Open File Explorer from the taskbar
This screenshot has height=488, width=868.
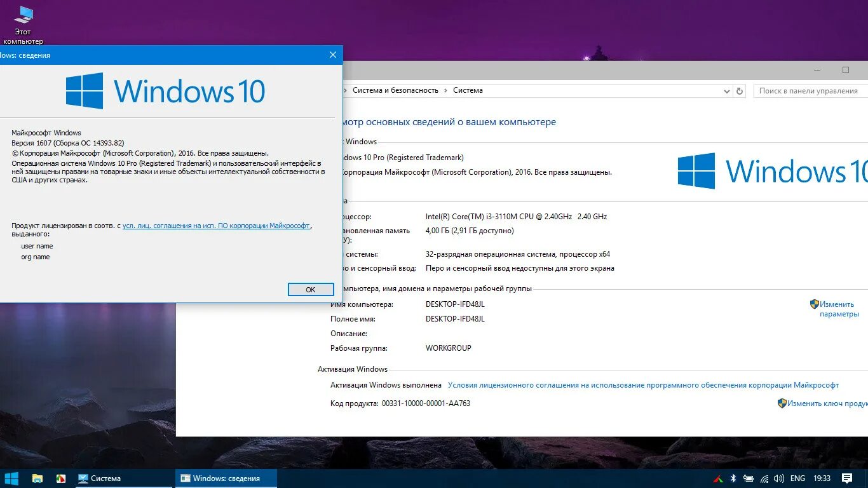37,478
